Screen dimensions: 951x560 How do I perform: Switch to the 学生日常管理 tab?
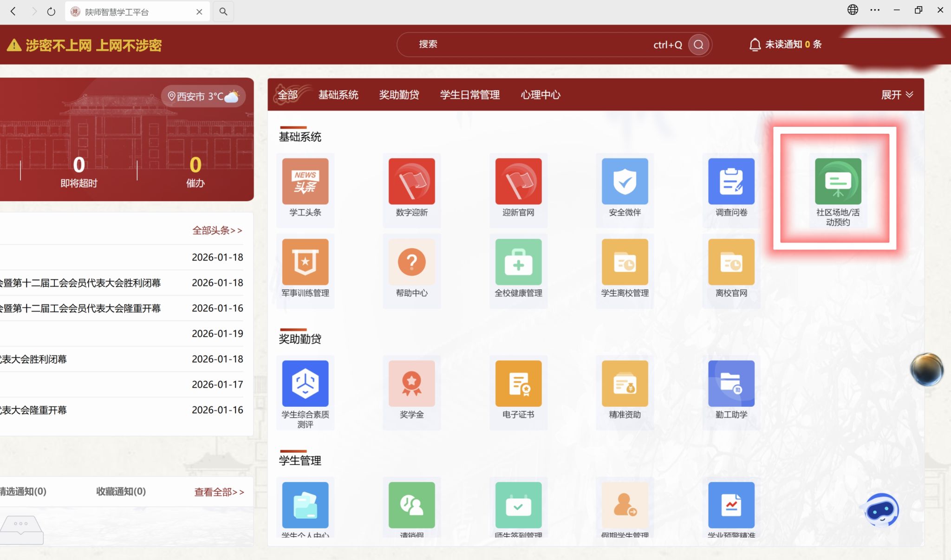click(469, 95)
